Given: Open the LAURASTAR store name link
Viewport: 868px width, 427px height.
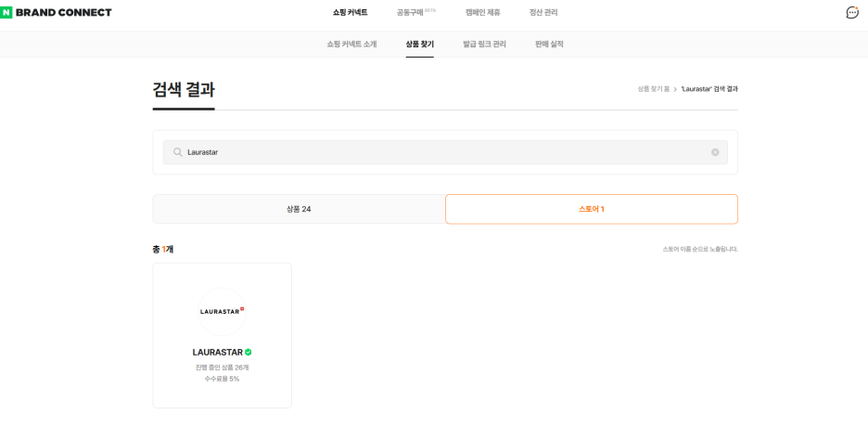Looking at the screenshot, I should [x=218, y=352].
